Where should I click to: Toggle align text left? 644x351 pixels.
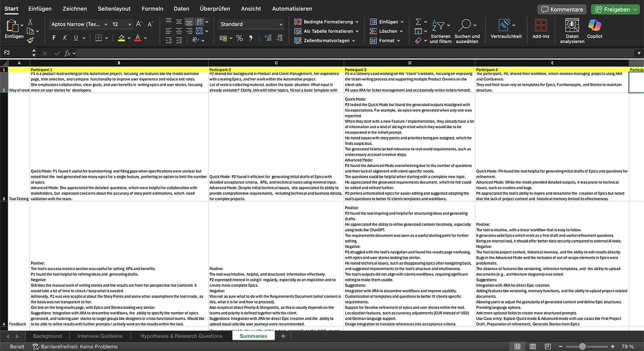tap(169, 31)
